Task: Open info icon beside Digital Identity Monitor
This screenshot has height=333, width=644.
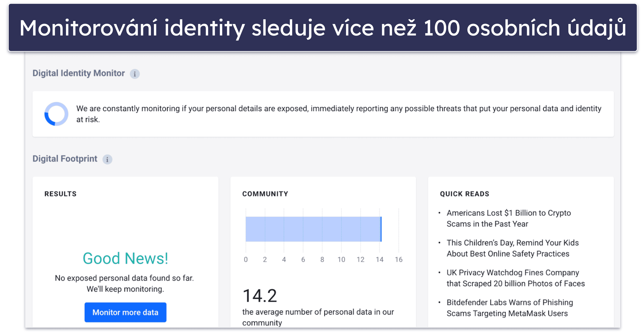Action: click(135, 74)
